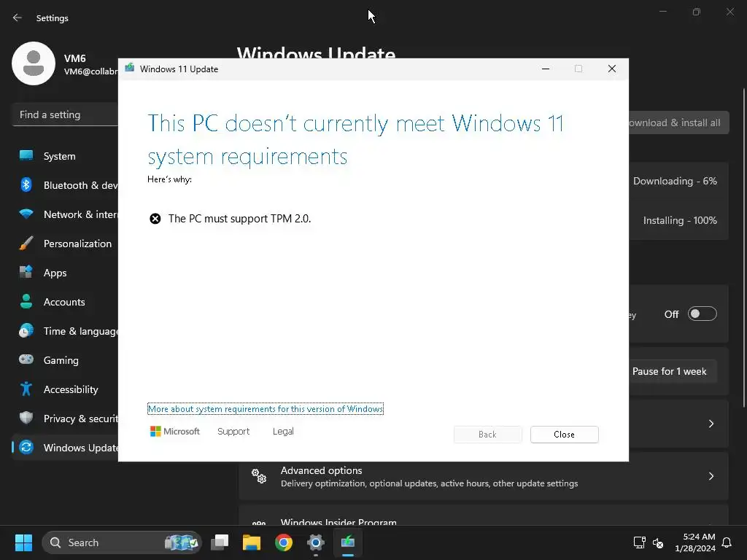Click Close button in Windows 11 Update dialog

[564, 435]
